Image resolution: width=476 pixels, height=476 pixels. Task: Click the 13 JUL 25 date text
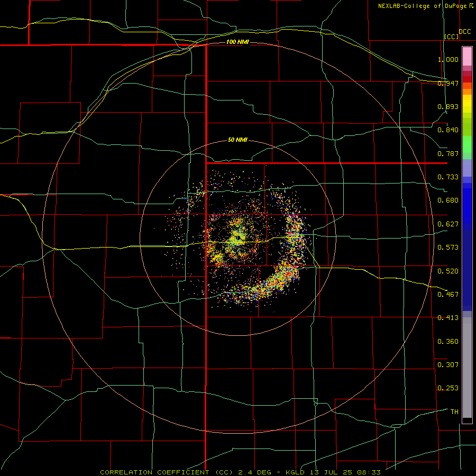[331, 472]
